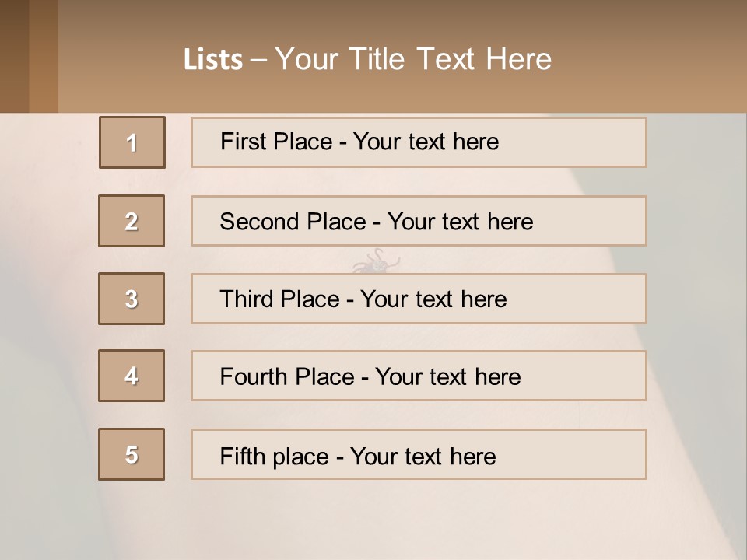Click the tick insect image on the slide
Screen dimensions: 747x560
(x=376, y=262)
